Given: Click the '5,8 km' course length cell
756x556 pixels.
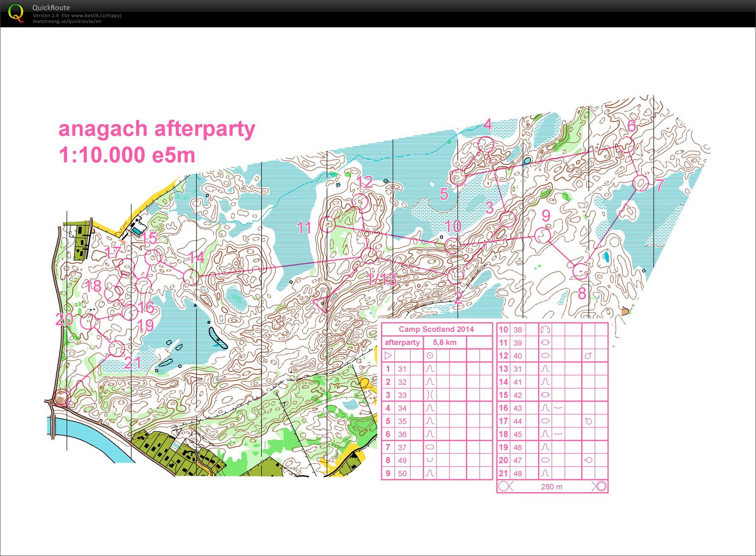Looking at the screenshot, I should [444, 343].
